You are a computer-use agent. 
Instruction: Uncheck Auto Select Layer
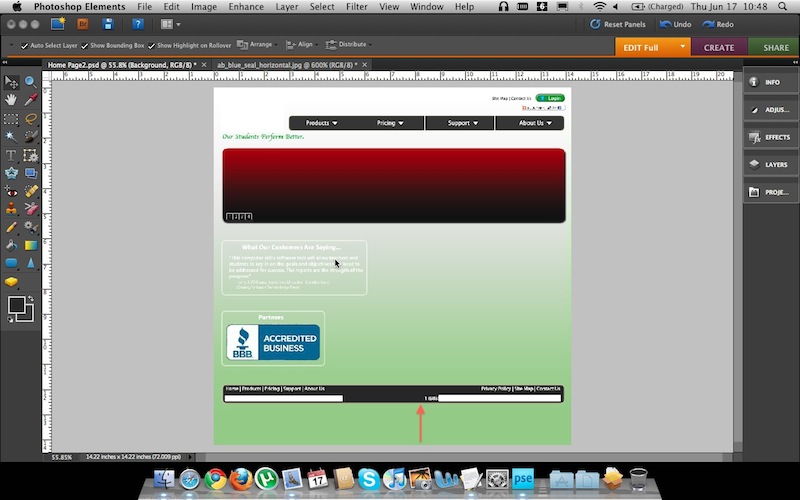pos(25,46)
